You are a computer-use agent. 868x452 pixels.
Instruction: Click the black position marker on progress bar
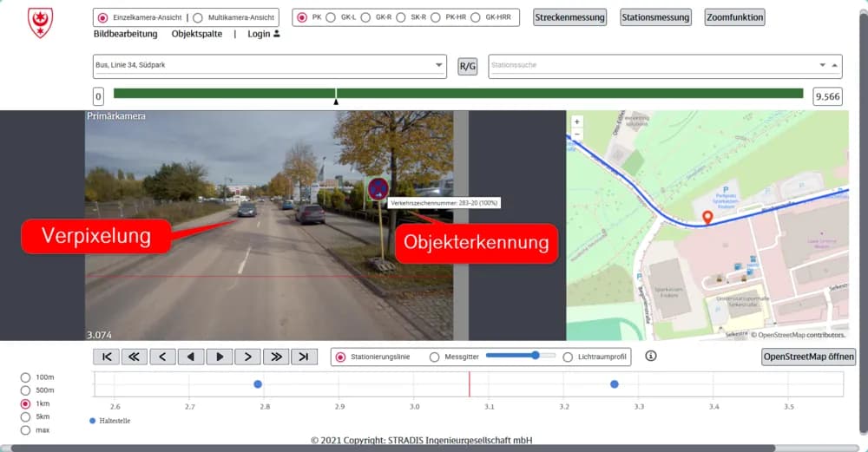[336, 102]
